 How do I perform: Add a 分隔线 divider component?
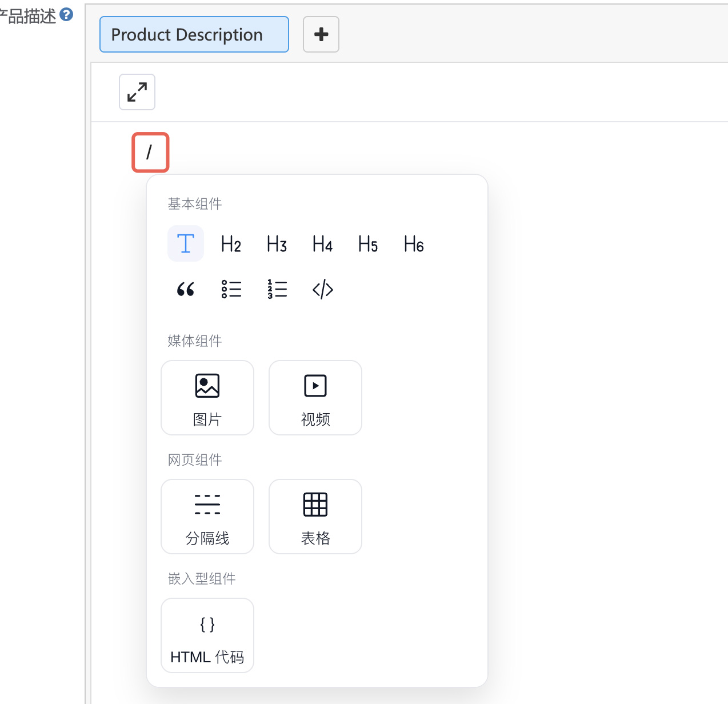click(207, 517)
